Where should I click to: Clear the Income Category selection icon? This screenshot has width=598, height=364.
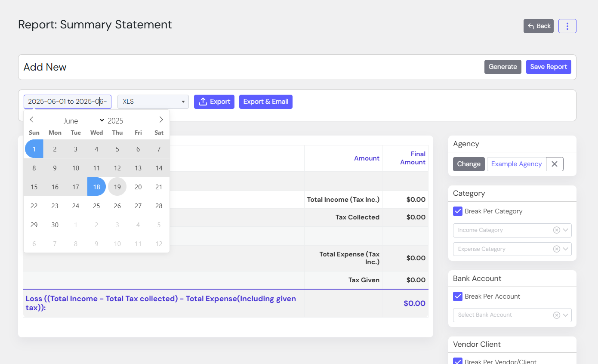556,230
